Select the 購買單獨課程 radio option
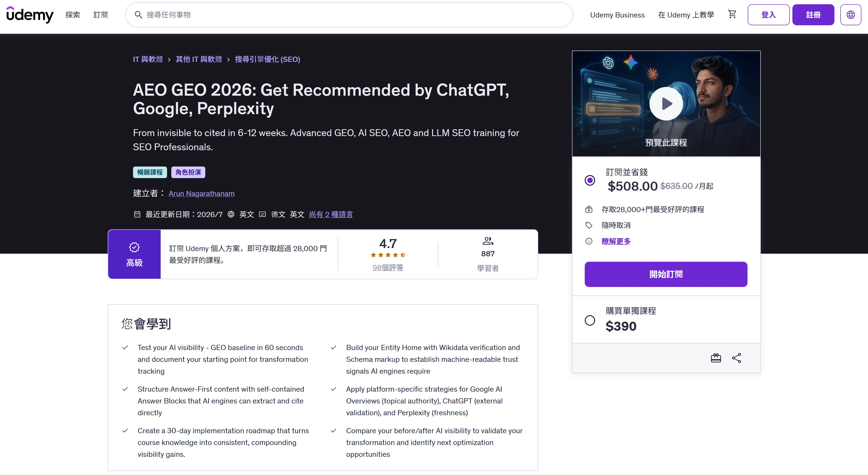This screenshot has width=868, height=475. pyautogui.click(x=590, y=320)
